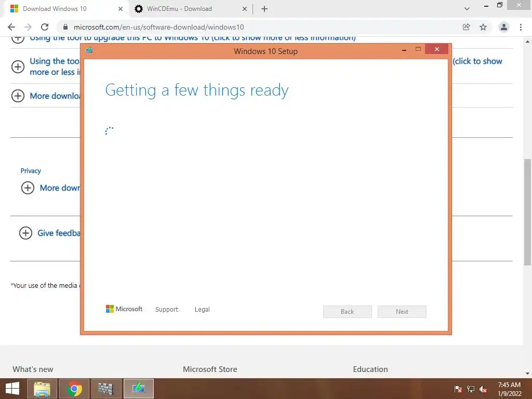Expand the 'Give feedback' section
Screen dimensions: 532x399
pyautogui.click(x=26, y=233)
